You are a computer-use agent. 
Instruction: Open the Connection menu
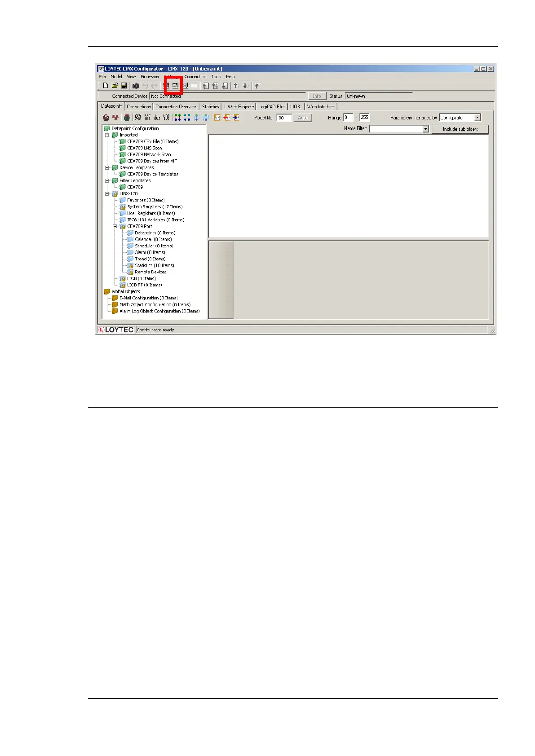[195, 77]
